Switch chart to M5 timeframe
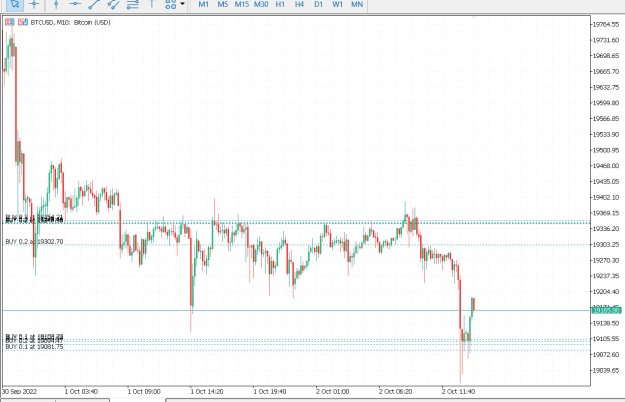Viewport: 625px width, 402px height. [223, 4]
